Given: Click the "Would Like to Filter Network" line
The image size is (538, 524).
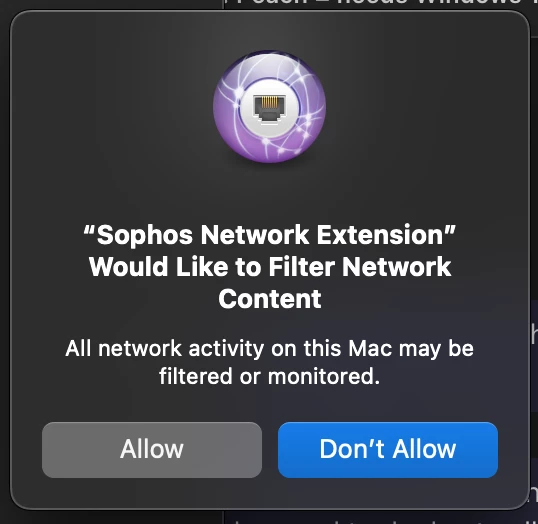Looking at the screenshot, I should point(270,267).
